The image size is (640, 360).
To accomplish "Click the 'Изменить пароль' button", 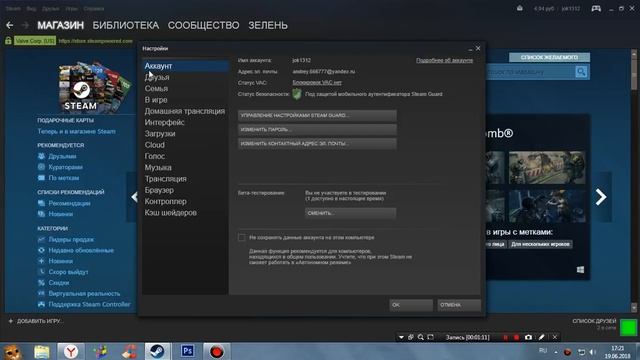I will (317, 129).
